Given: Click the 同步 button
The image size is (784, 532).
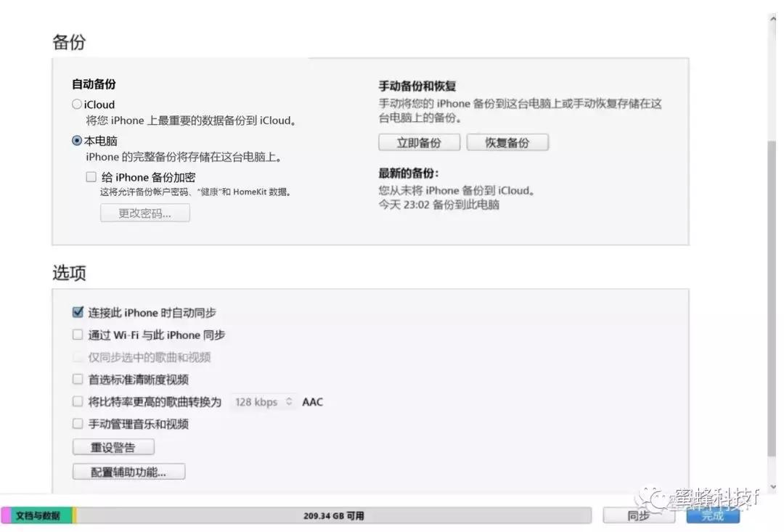Looking at the screenshot, I should [x=639, y=515].
